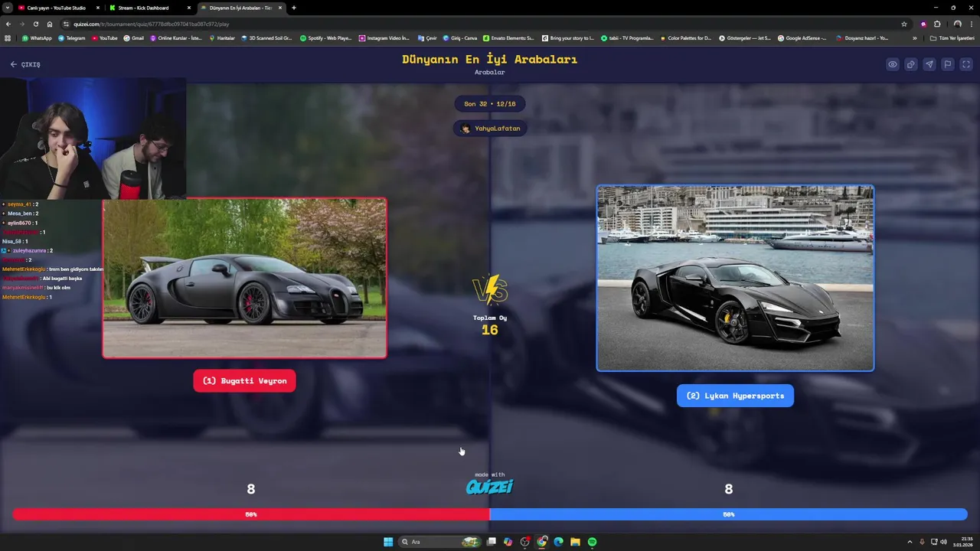Viewport: 980px width, 551px height.
Task: Open the Haritalar bookmark
Action: coord(222,38)
